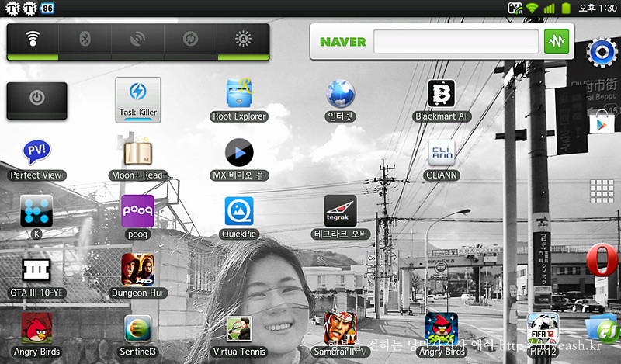Open the blue settings gear icon
This screenshot has width=621, height=364.
pyautogui.click(x=602, y=52)
